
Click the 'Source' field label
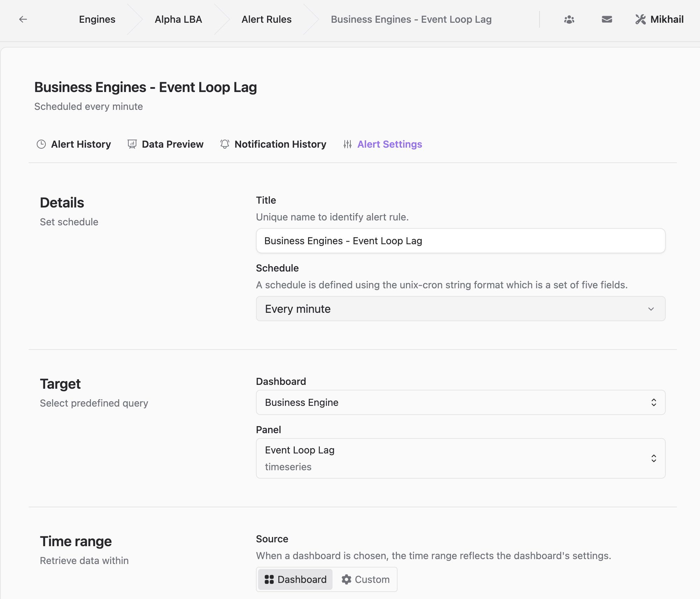point(272,539)
